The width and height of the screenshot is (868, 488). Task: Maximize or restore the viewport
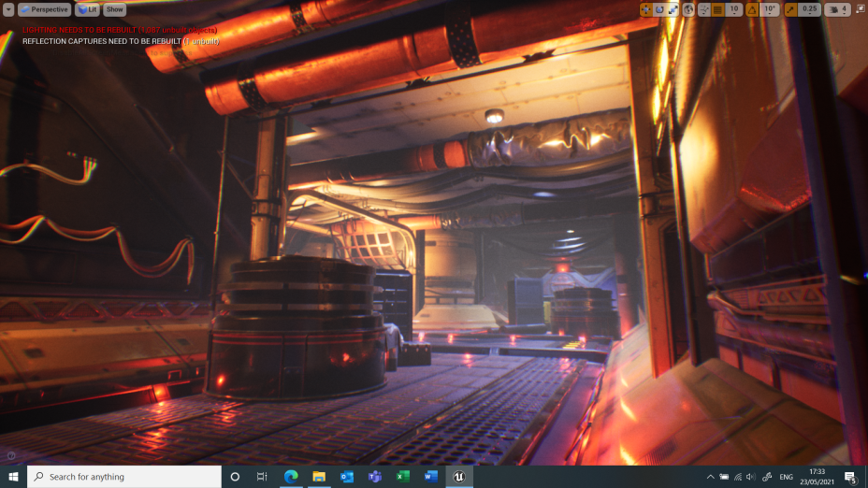click(861, 8)
